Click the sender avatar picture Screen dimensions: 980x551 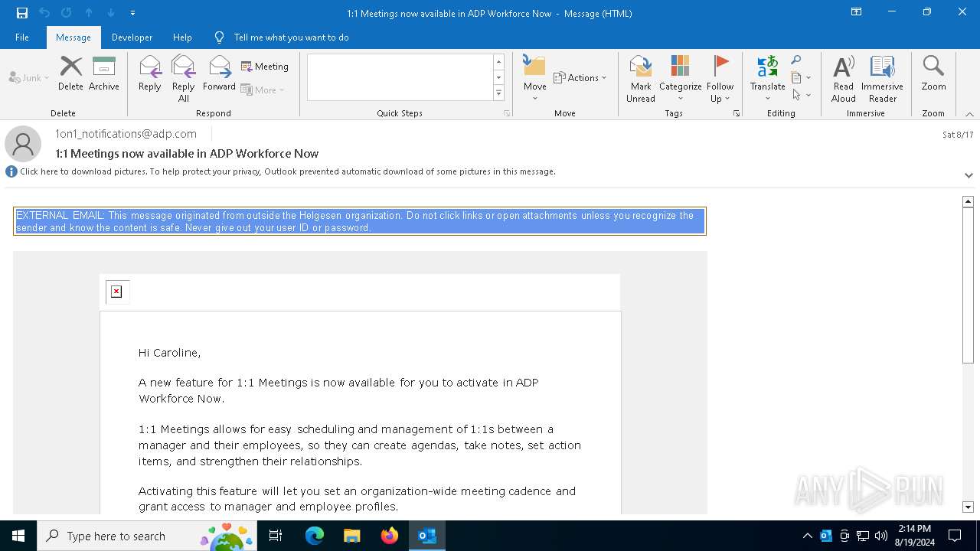click(23, 143)
